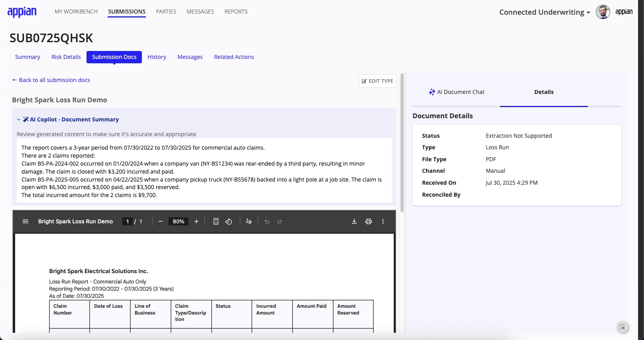This screenshot has width=644, height=340.
Task: Select the PDF draw annotation tool
Action: (249, 221)
